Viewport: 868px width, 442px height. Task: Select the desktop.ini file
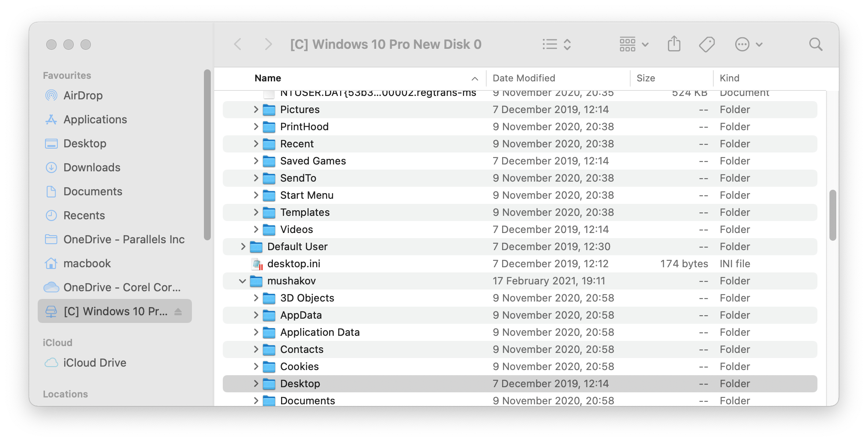[x=293, y=264]
